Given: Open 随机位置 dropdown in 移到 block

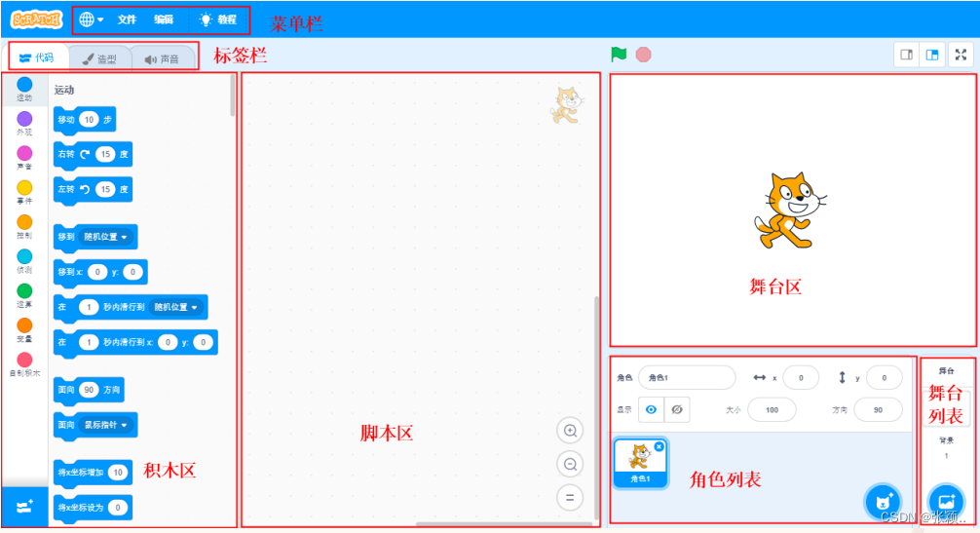Looking at the screenshot, I should click(x=105, y=237).
